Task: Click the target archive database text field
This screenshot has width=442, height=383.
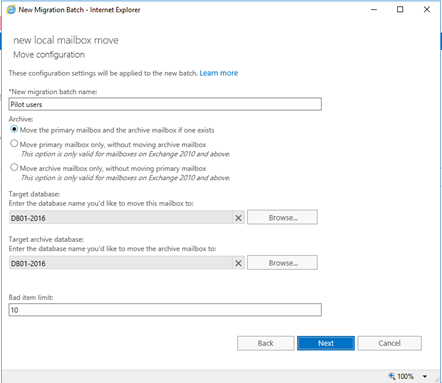Action: tap(121, 263)
